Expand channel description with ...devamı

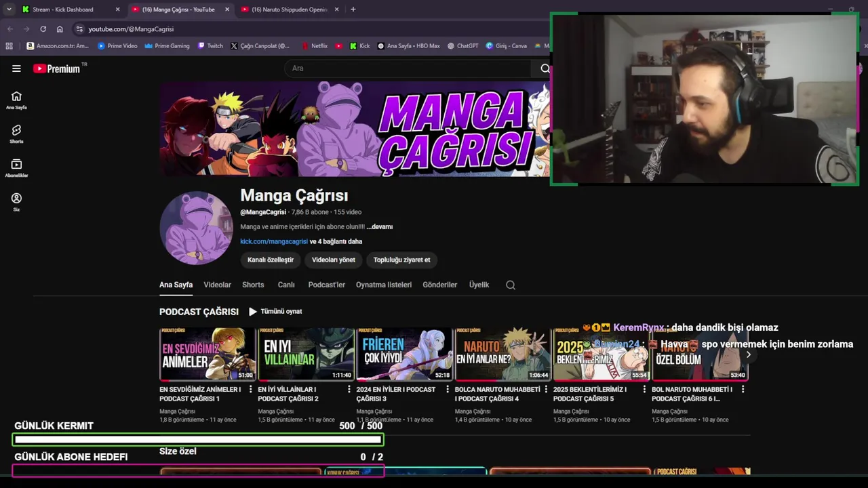pos(380,227)
